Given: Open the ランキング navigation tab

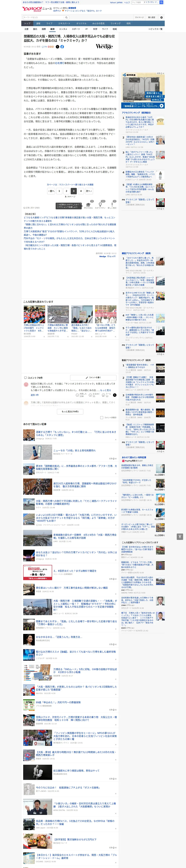Looking at the screenshot, I should pyautogui.click(x=115, y=23).
